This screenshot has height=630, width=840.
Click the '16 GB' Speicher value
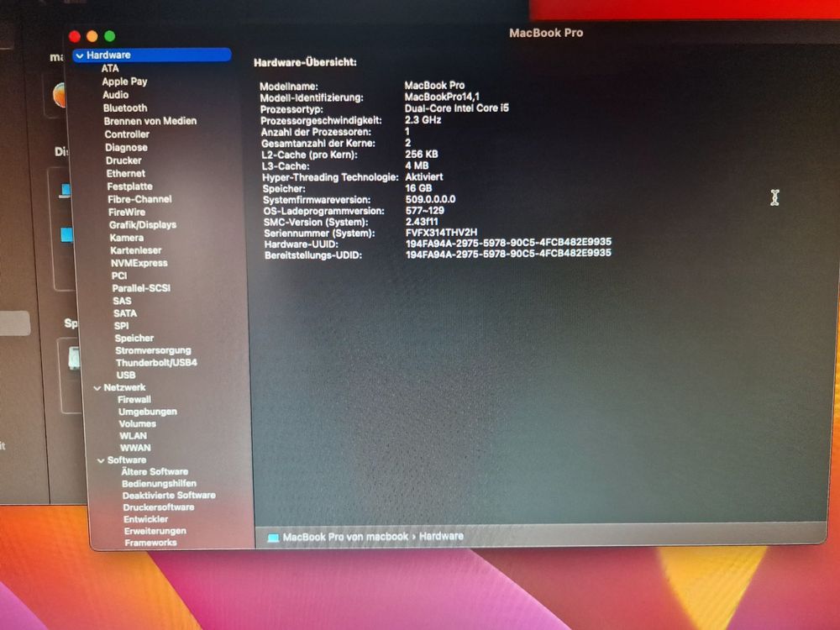[418, 188]
